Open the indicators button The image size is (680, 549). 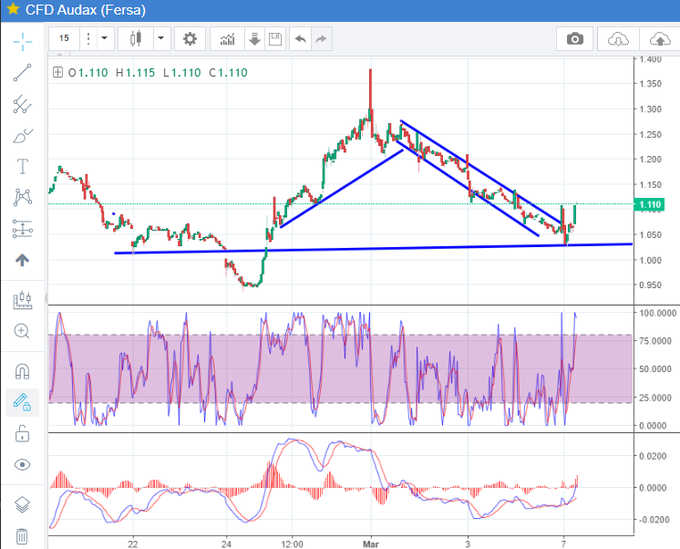pos(228,39)
